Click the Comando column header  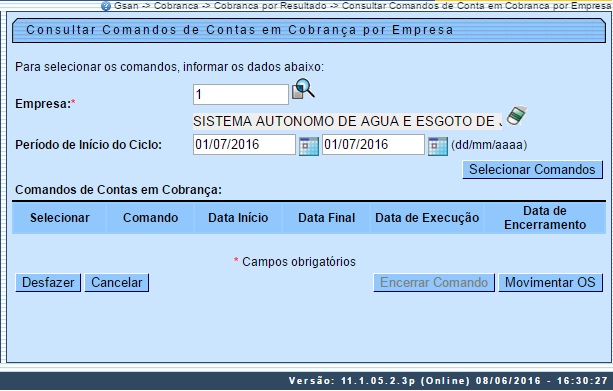pos(151,218)
